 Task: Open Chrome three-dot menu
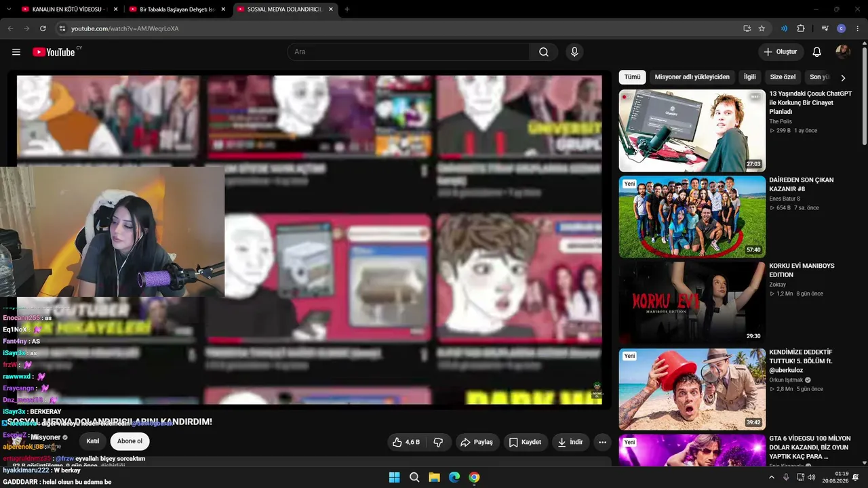(x=858, y=28)
